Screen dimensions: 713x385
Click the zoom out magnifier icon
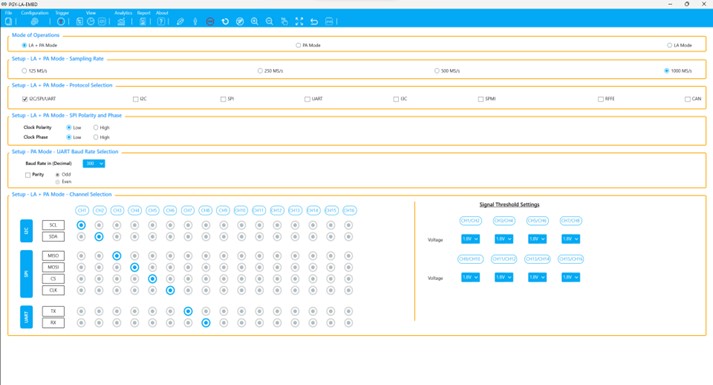(270, 21)
